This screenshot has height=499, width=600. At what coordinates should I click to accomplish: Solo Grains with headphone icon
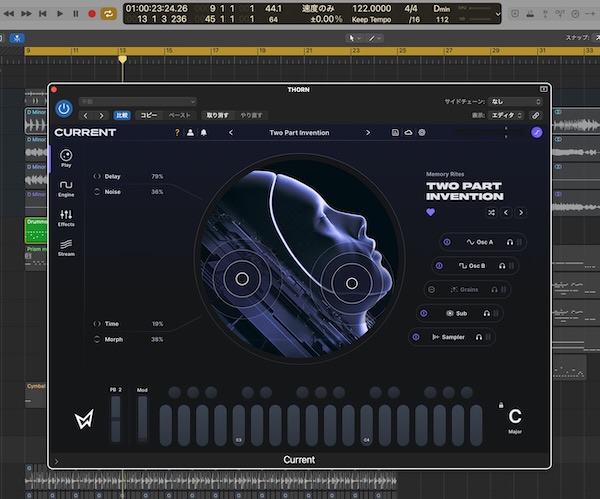pos(494,290)
